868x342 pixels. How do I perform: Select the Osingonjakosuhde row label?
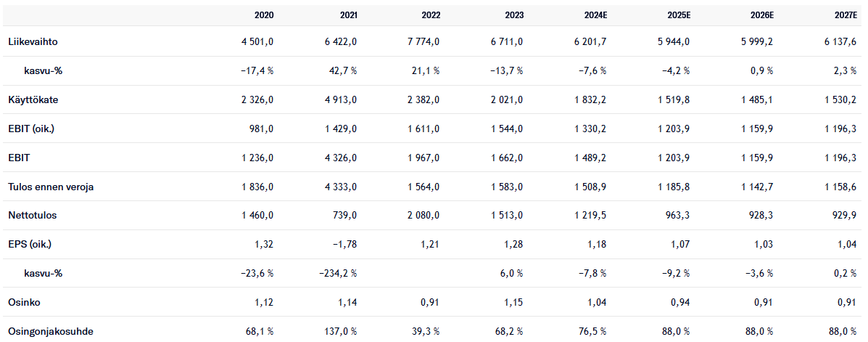click(51, 332)
